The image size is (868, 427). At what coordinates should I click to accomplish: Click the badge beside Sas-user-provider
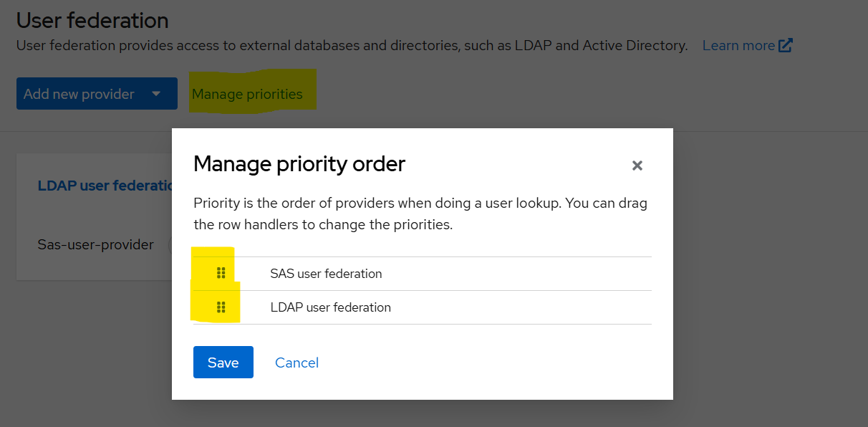tap(169, 245)
